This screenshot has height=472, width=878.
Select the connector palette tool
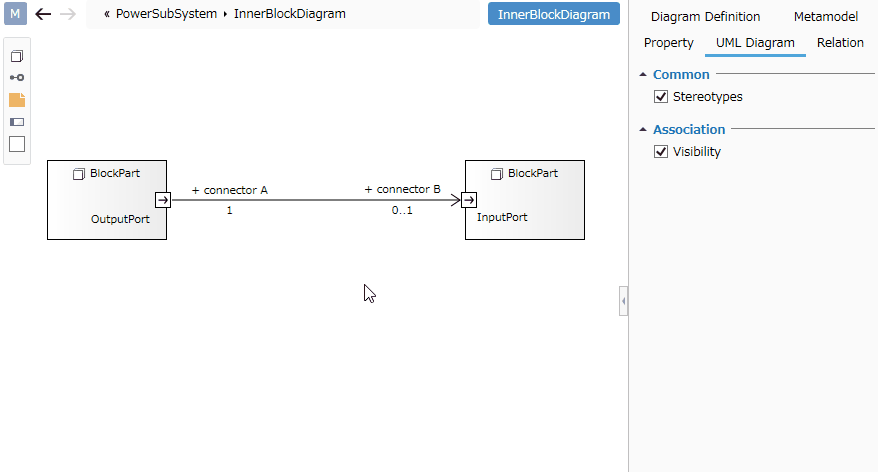coord(17,78)
